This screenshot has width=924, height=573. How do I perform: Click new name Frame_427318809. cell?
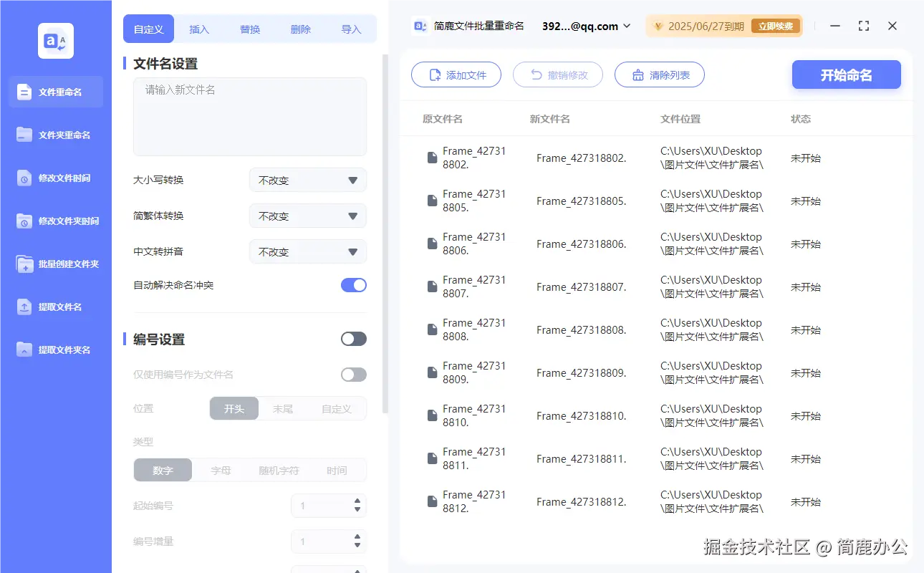pyautogui.click(x=582, y=373)
